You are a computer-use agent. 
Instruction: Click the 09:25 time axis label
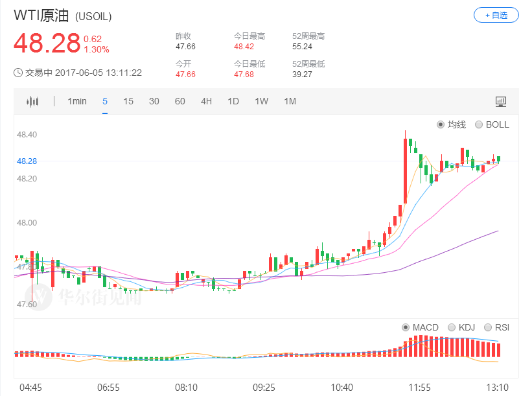coord(264,388)
